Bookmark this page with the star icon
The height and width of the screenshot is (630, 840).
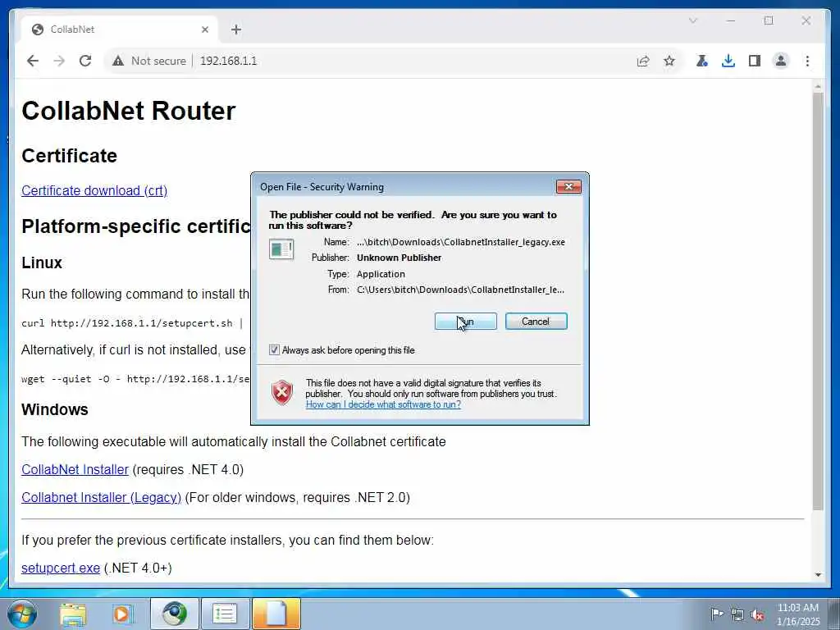[669, 61]
